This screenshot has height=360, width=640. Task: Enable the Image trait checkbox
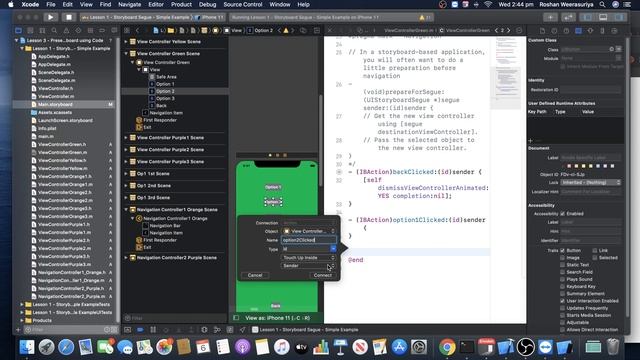[x=563, y=258]
